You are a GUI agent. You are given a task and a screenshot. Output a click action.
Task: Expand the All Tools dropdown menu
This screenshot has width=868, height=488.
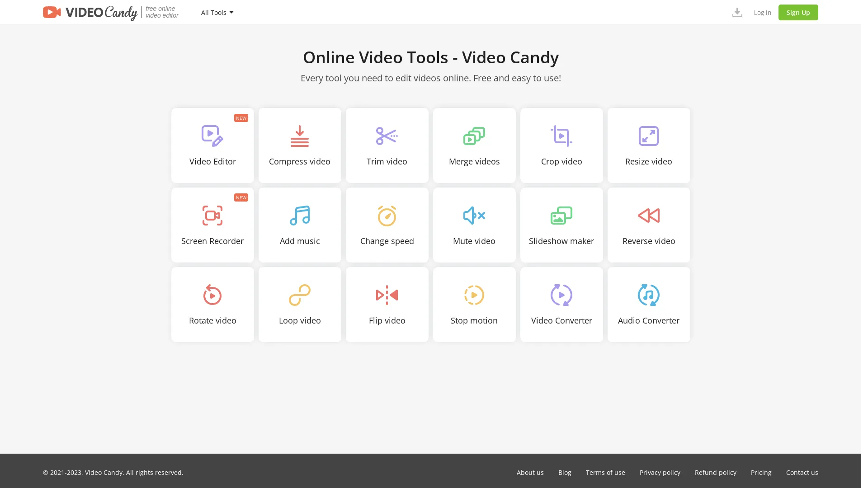[x=217, y=12]
